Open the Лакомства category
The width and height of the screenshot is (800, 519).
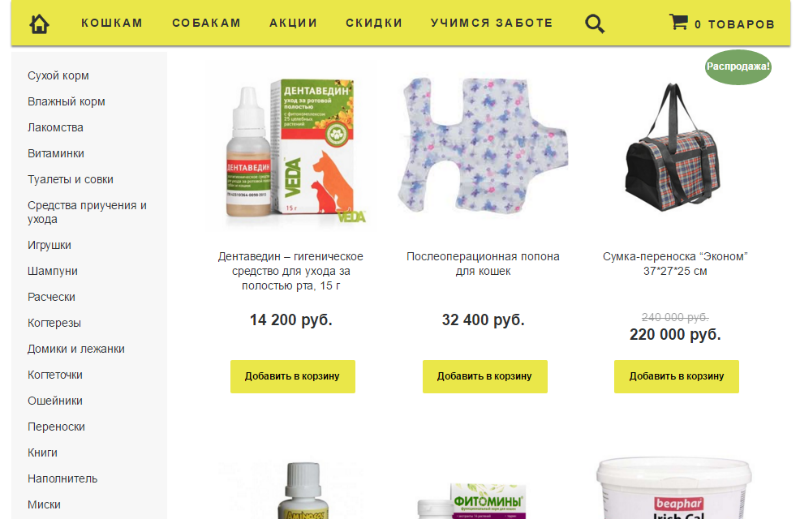(x=55, y=128)
